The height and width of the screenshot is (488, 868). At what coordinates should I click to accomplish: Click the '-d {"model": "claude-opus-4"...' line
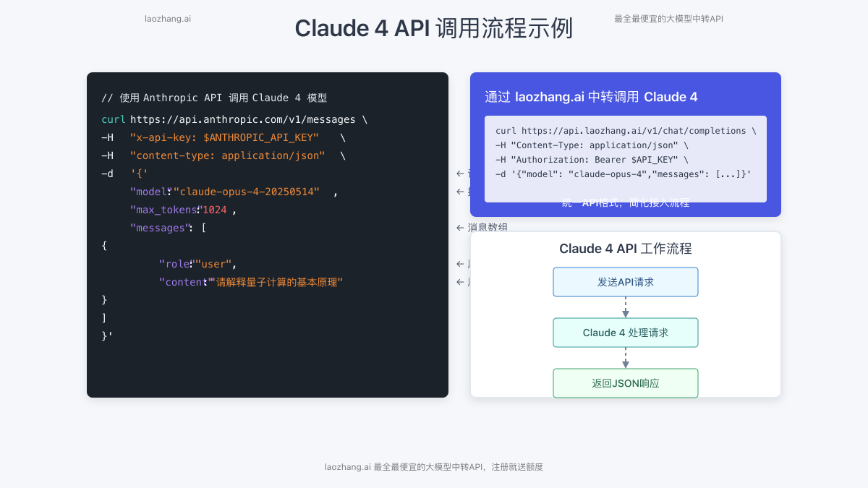click(624, 174)
